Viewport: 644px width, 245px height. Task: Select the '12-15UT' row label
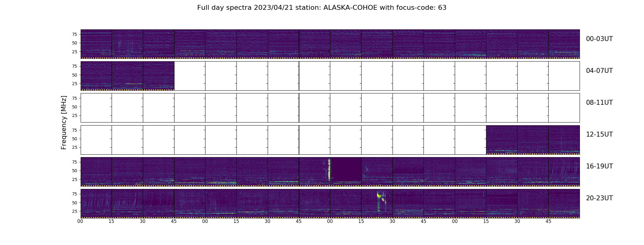[x=599, y=134]
